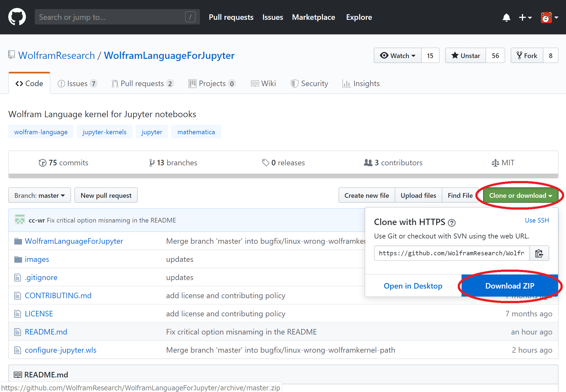View the 3 contributors

click(393, 163)
